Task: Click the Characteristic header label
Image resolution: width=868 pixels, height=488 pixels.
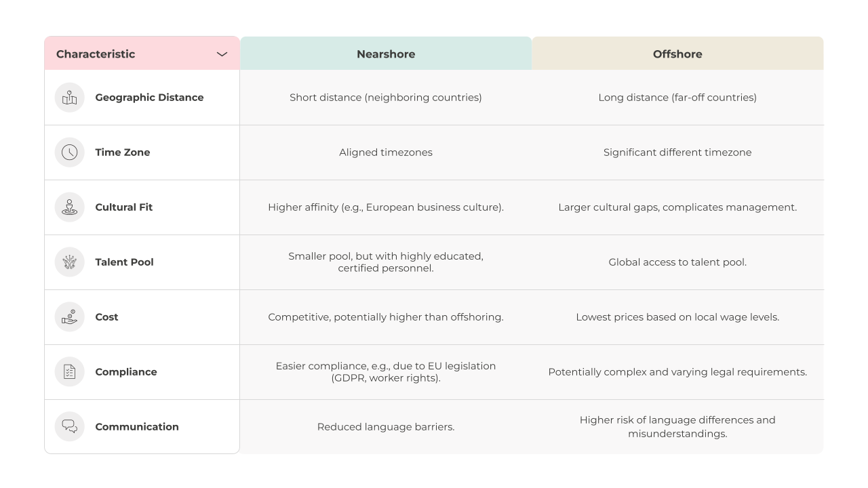Action: click(96, 54)
